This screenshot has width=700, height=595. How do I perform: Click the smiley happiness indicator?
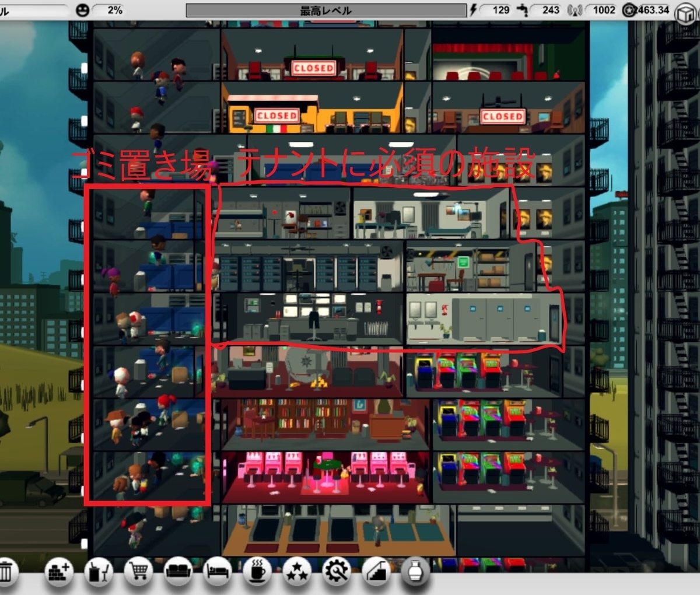(83, 10)
